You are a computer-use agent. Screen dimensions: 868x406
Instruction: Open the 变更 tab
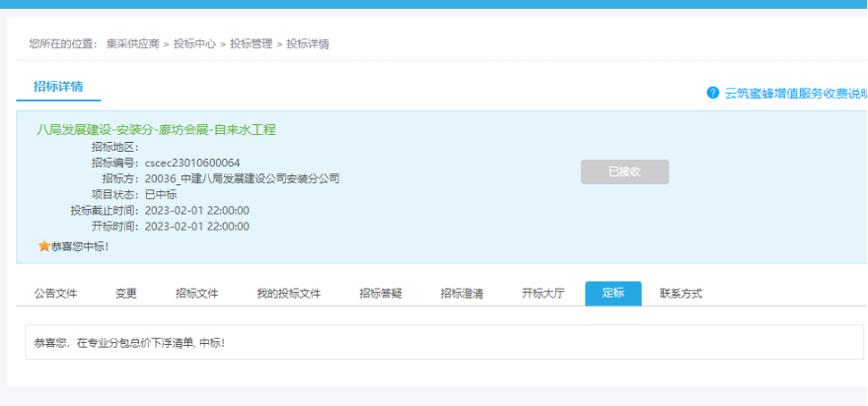point(126,294)
